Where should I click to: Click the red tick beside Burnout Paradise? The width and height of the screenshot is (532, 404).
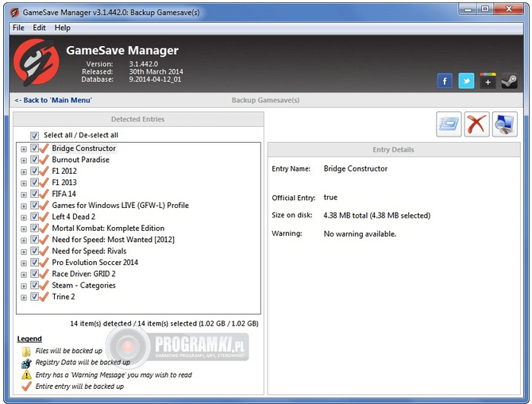click(44, 160)
